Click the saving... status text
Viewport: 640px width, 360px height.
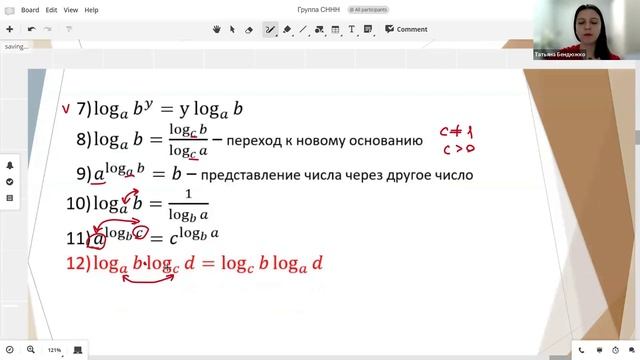pos(16,47)
